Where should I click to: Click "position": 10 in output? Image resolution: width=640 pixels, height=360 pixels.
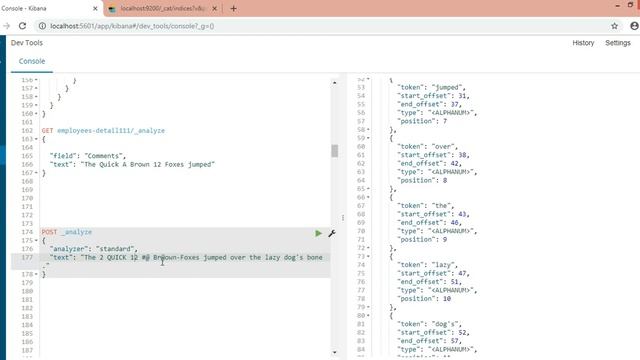coord(424,299)
